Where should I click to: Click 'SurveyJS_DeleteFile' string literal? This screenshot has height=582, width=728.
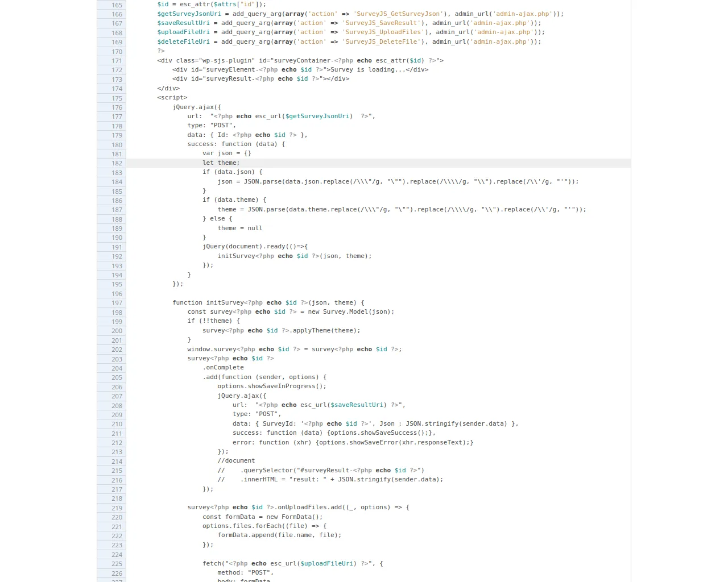pyautogui.click(x=382, y=41)
